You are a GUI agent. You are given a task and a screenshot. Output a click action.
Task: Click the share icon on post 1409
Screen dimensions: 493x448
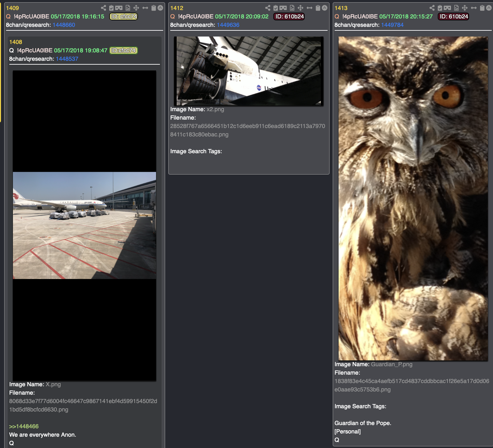103,8
